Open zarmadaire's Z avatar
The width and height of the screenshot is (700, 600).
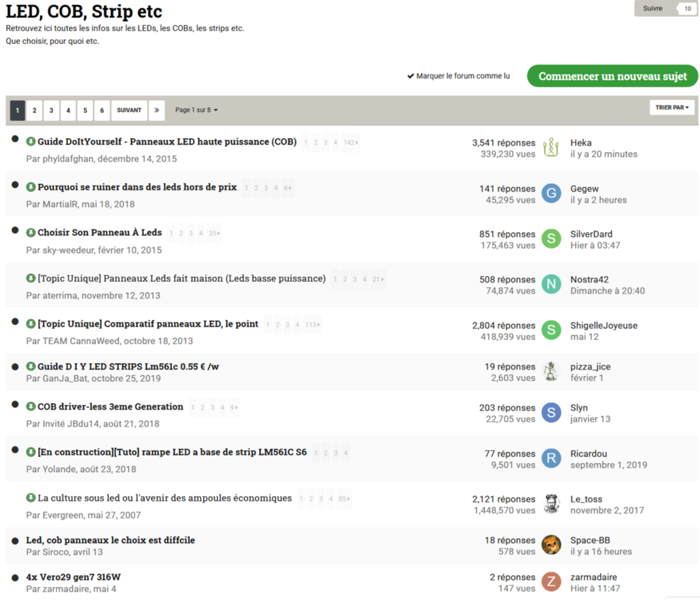(551, 582)
